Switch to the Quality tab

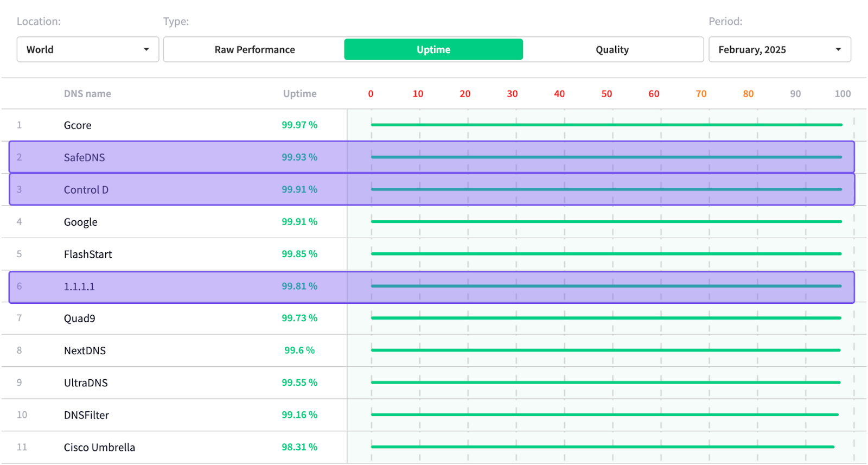(612, 49)
